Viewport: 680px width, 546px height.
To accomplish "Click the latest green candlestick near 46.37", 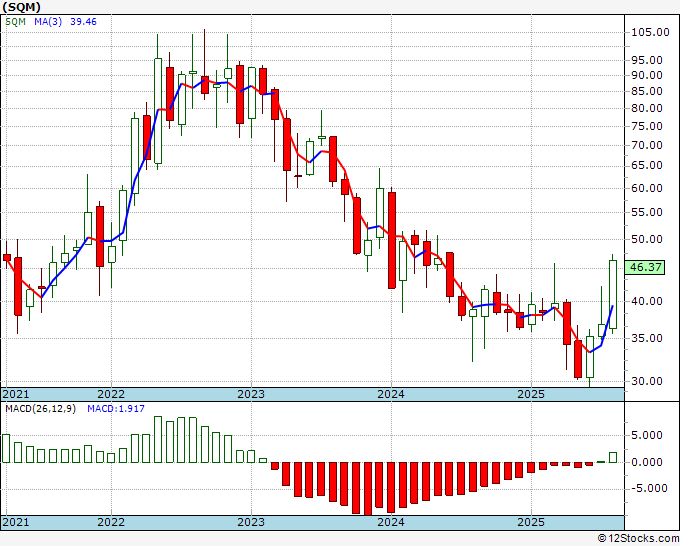I will coord(613,294).
